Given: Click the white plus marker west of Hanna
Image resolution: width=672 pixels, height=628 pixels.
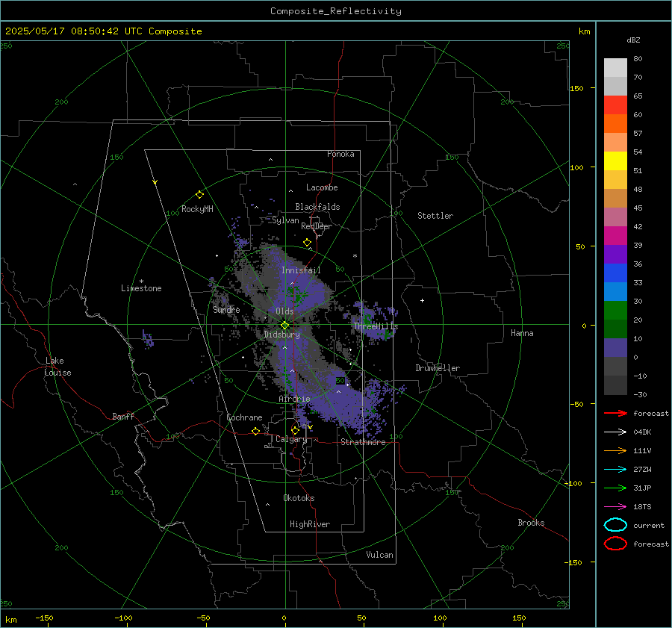Looking at the screenshot, I should (422, 300).
